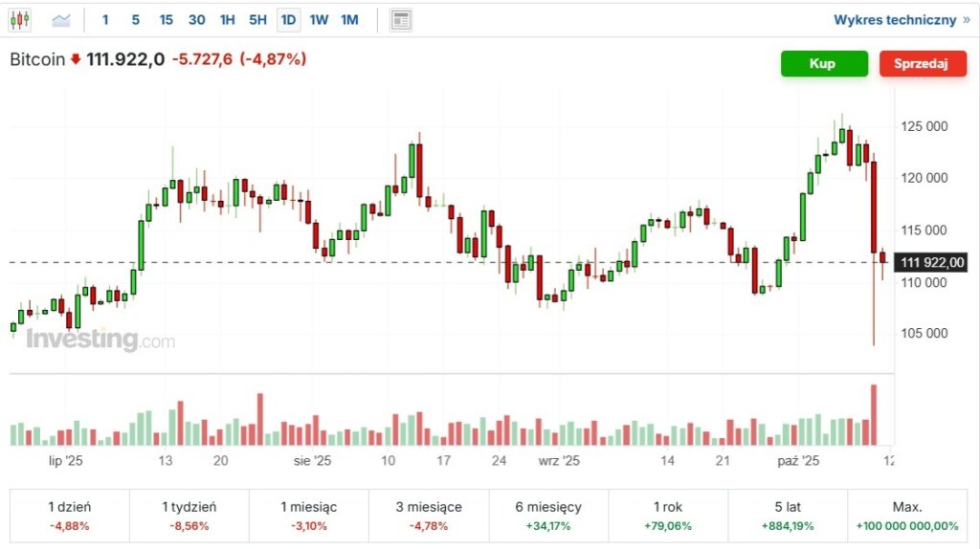Open the news panel icon in toolbar
Viewport: 980px width, 549px height.
(402, 19)
